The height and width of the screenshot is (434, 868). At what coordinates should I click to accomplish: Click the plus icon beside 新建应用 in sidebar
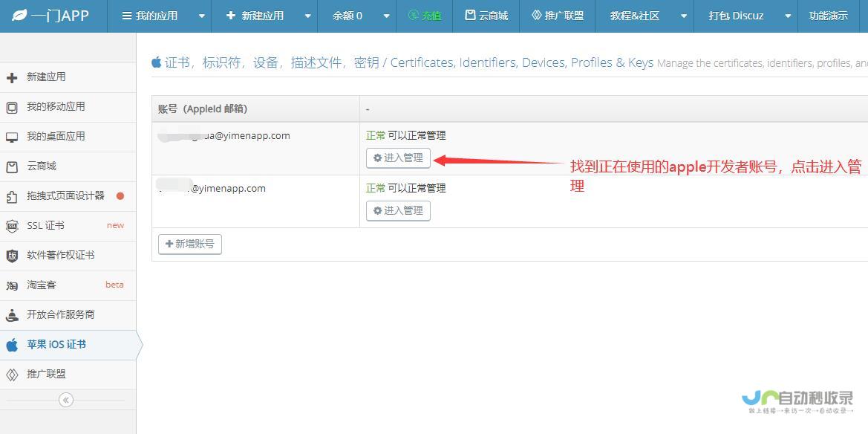pyautogui.click(x=12, y=78)
